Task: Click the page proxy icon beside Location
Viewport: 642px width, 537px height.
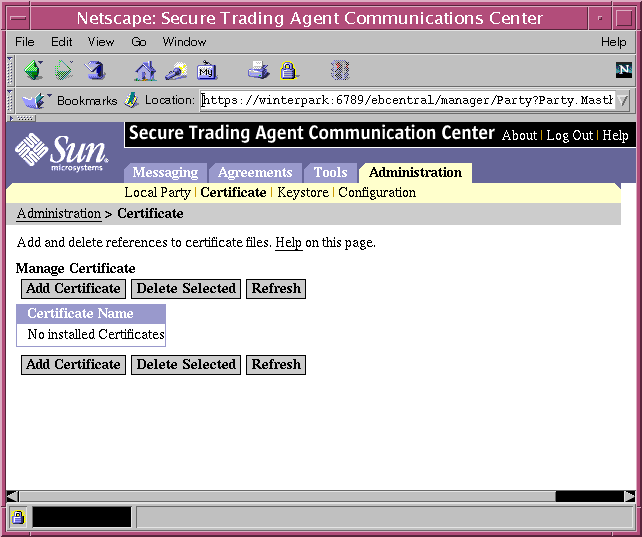Action: [x=132, y=100]
